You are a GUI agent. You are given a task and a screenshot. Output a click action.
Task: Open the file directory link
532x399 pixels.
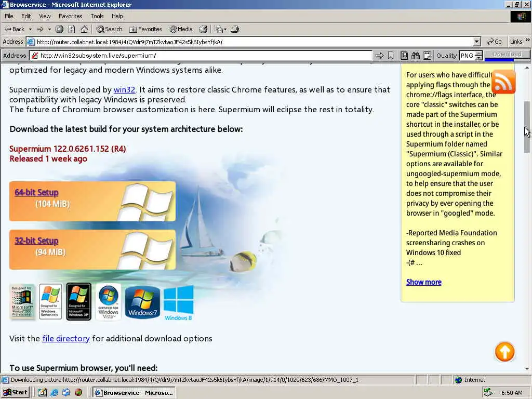point(66,338)
